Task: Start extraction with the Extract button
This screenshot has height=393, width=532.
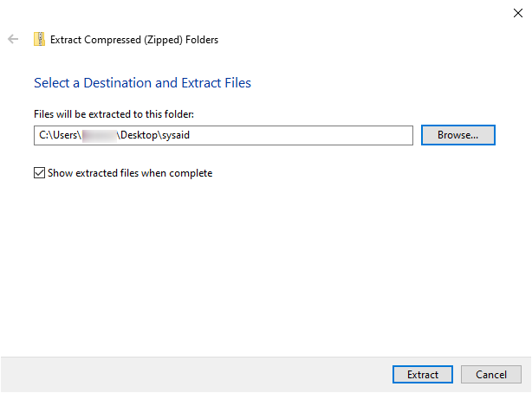Action: [x=423, y=374]
